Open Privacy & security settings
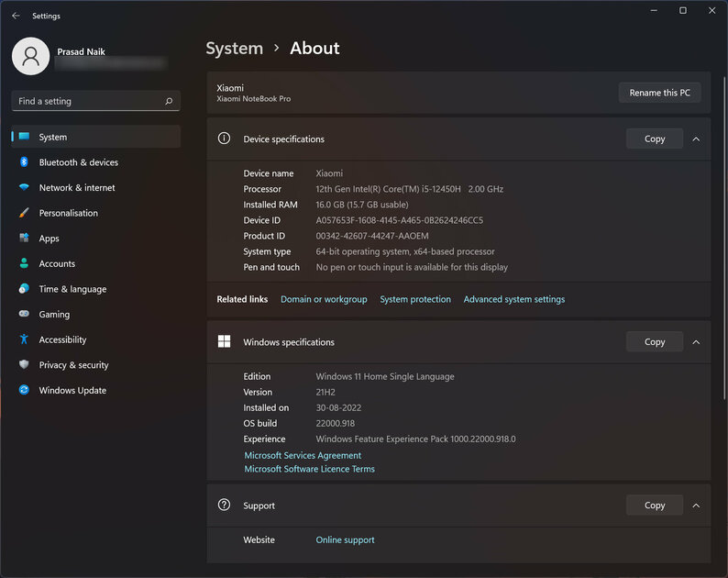Viewport: 728px width, 578px height. tap(96, 365)
